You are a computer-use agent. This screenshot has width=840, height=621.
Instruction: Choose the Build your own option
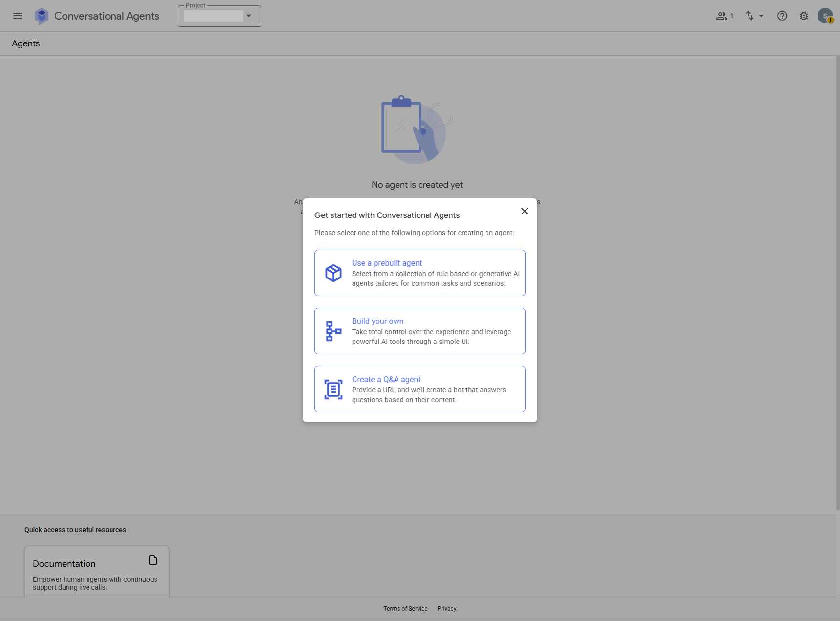pyautogui.click(x=420, y=331)
